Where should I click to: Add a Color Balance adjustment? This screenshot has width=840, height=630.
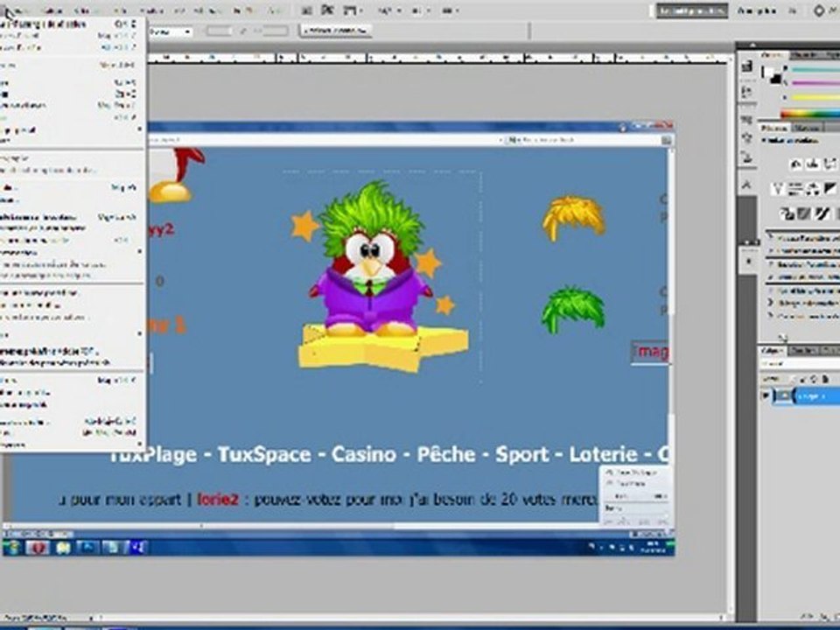[813, 189]
